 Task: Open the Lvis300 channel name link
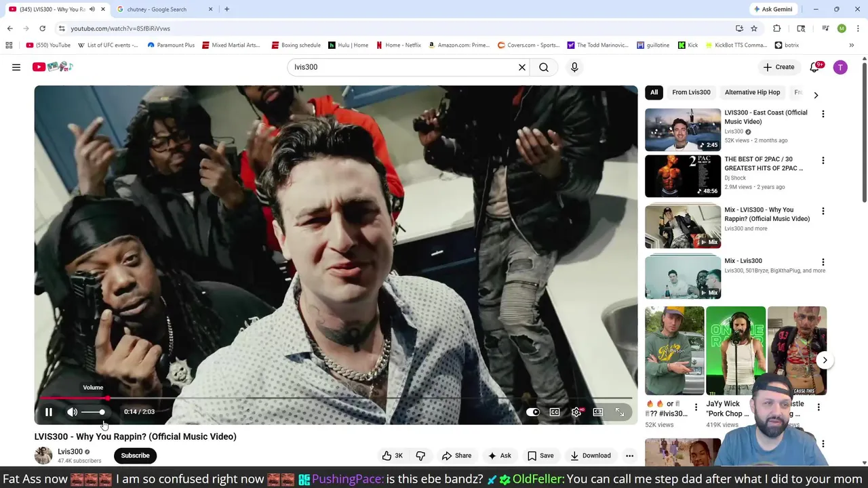pos(70,451)
